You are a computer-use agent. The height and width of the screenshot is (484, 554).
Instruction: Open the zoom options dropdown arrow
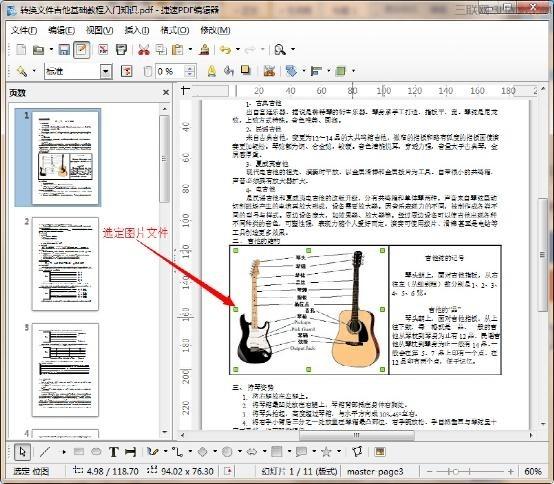[293, 49]
